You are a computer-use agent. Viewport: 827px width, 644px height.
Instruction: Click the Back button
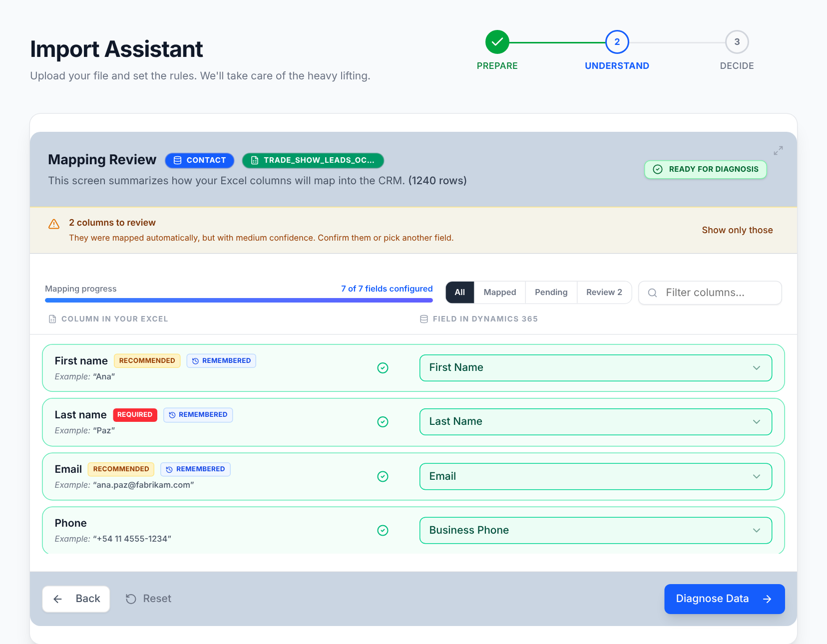click(x=76, y=599)
